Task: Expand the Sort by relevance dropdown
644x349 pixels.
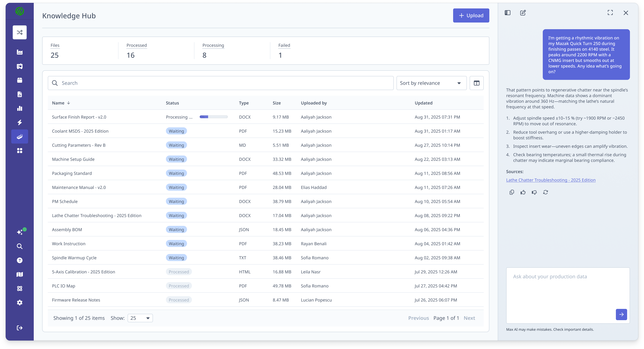Action: coord(432,83)
